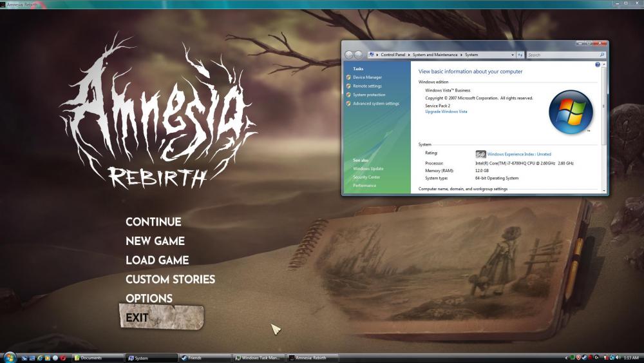This screenshot has height=363, width=644.
Task: Click Control Panel breadcrumb
Action: (393, 55)
